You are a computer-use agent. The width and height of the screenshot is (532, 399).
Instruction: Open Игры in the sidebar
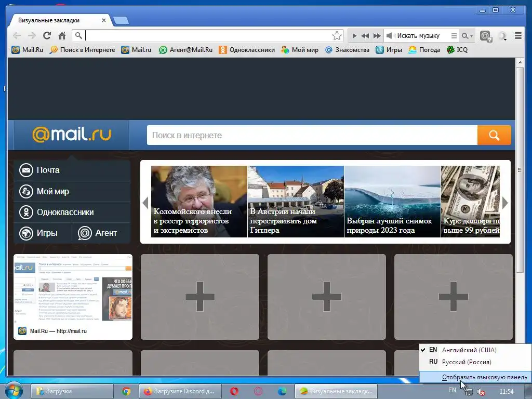coord(43,233)
